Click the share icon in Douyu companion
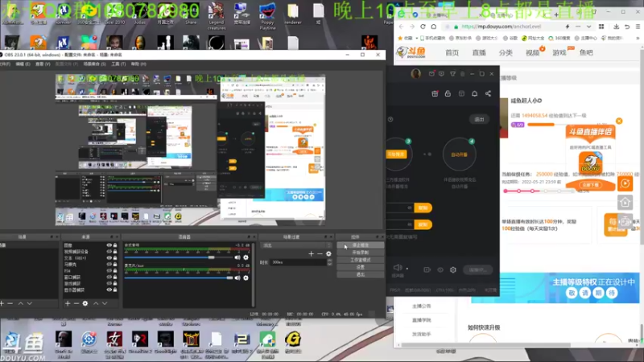This screenshot has height=362, width=644. pos(488,93)
